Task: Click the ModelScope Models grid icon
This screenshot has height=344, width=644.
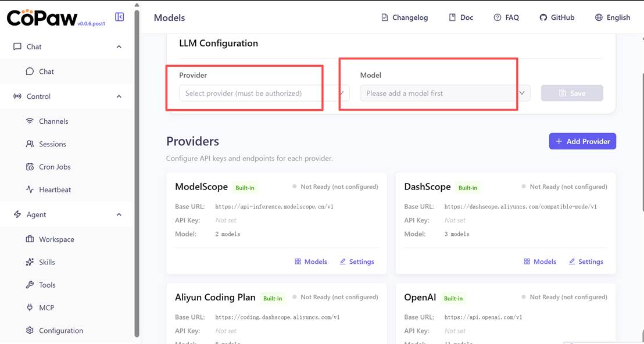Action: [298, 261]
